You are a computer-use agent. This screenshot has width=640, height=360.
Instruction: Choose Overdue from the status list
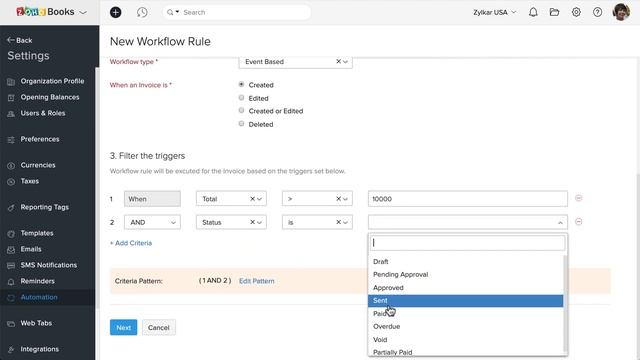465,327
